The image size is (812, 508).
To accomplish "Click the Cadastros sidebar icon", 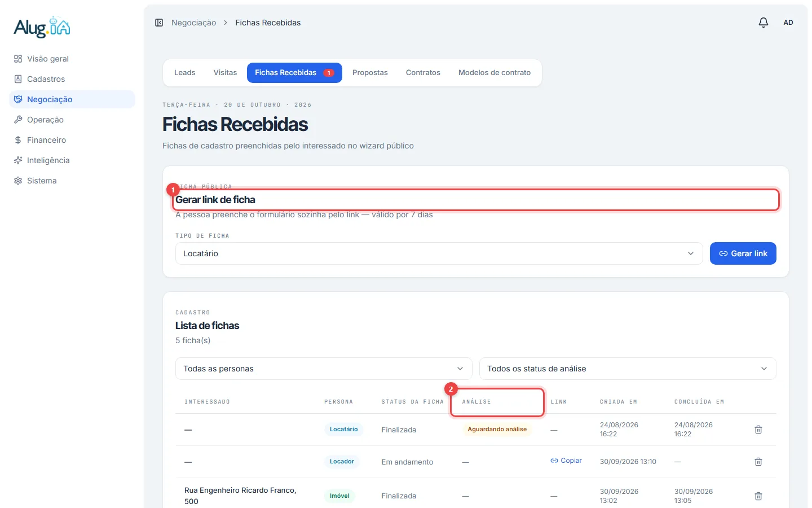I will [18, 79].
